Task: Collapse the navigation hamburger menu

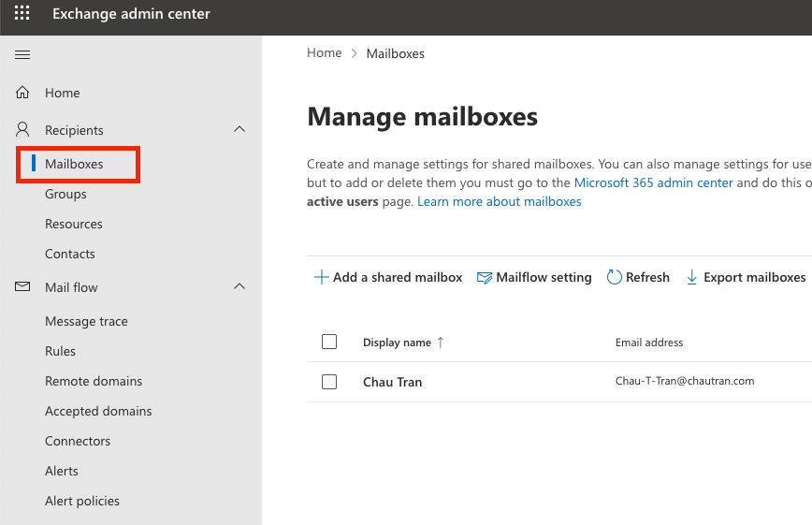Action: (x=22, y=55)
